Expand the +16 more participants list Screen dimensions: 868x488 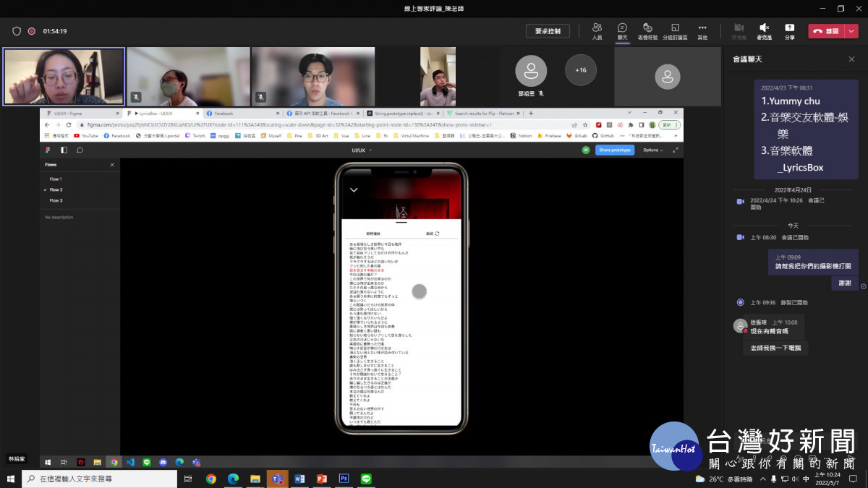581,70
